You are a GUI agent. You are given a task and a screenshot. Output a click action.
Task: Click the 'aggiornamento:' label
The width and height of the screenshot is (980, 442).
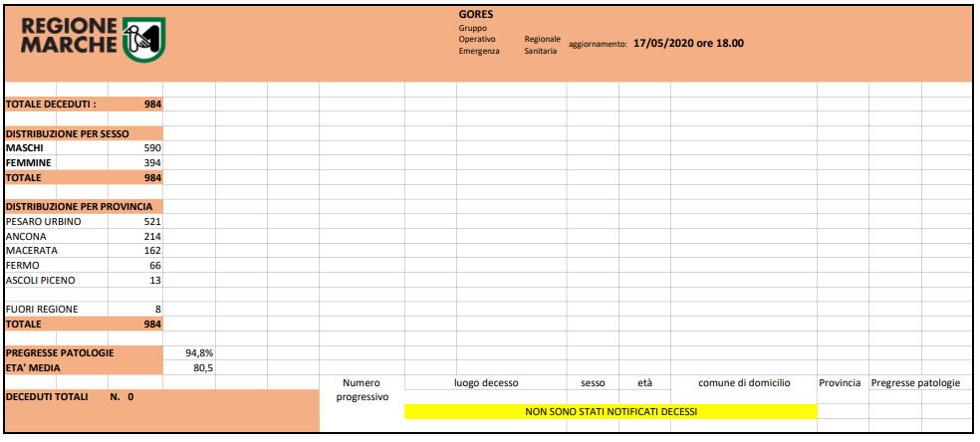(598, 45)
